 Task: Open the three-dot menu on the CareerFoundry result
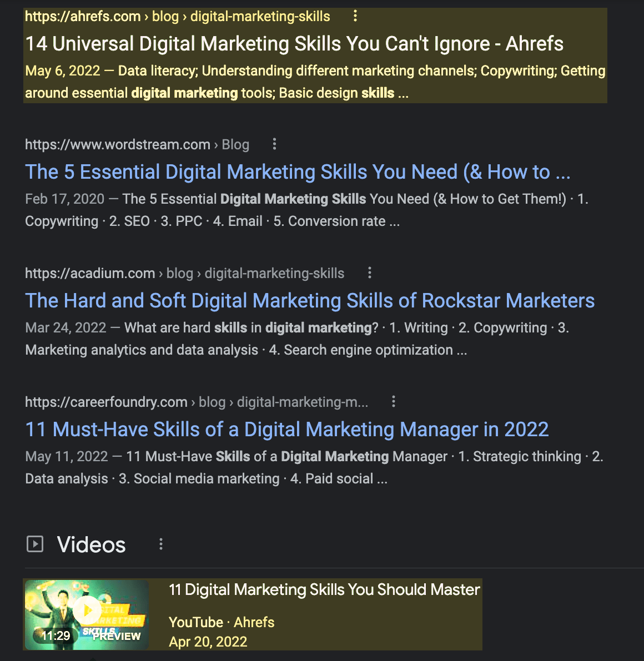[394, 401]
